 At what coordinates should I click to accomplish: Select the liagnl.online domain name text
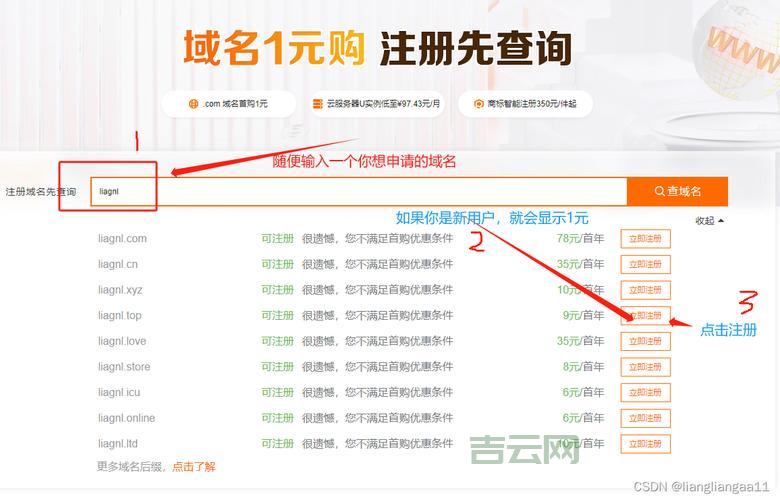click(x=126, y=418)
